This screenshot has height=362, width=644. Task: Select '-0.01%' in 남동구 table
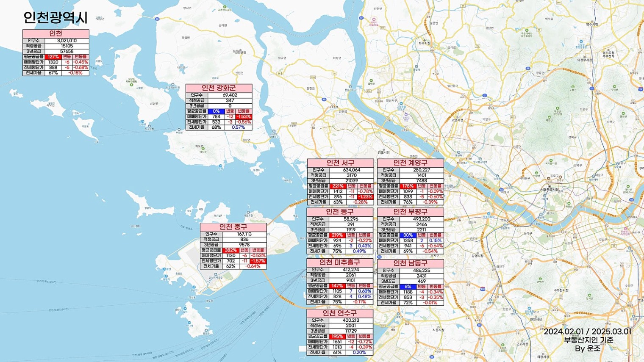pos(430,303)
